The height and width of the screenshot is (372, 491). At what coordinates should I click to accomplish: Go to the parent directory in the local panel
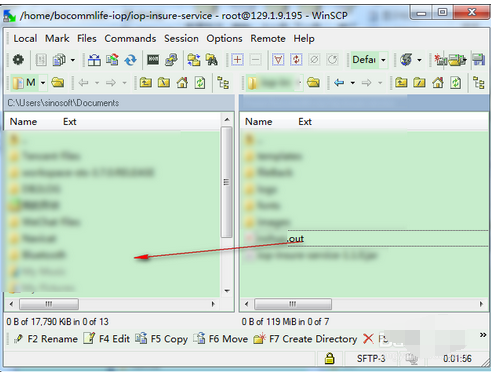(146, 83)
